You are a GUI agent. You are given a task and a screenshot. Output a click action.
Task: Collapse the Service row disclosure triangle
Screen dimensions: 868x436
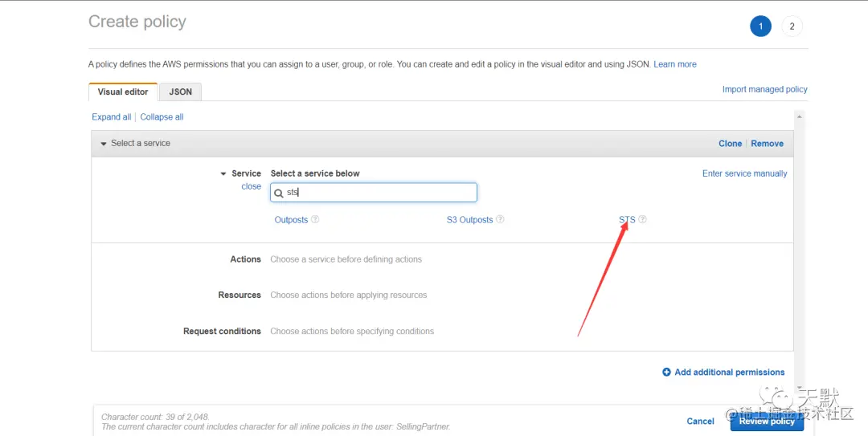(223, 173)
